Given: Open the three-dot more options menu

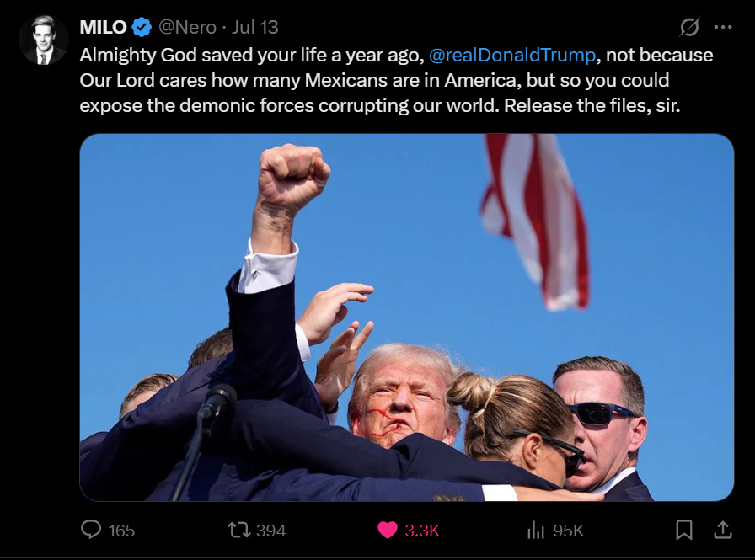Looking at the screenshot, I should [723, 27].
